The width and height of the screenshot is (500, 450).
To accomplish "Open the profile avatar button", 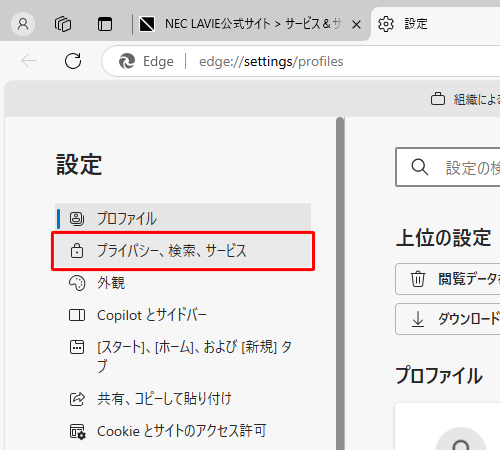I will (x=23, y=24).
